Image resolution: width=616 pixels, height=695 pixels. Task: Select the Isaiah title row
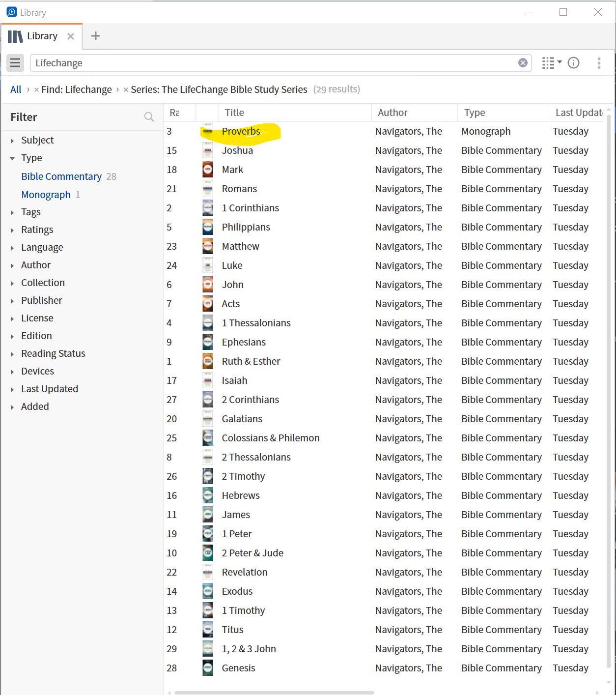pyautogui.click(x=234, y=380)
